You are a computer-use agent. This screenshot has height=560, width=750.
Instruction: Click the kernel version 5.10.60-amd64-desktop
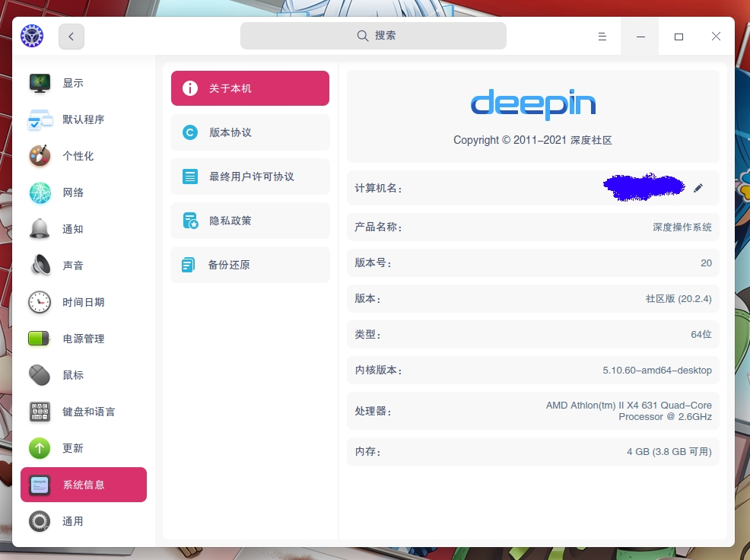(657, 370)
